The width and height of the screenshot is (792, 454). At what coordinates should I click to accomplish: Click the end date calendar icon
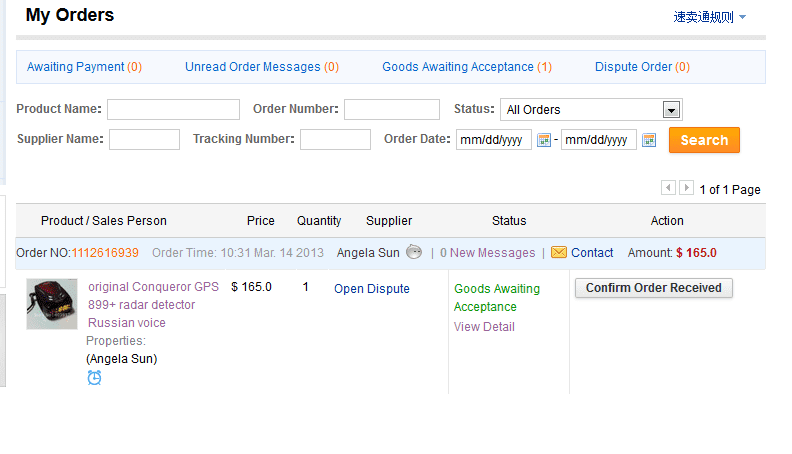[649, 140]
